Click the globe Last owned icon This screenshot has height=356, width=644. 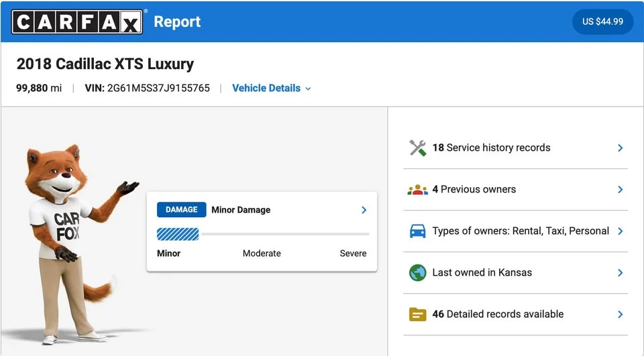tap(418, 273)
